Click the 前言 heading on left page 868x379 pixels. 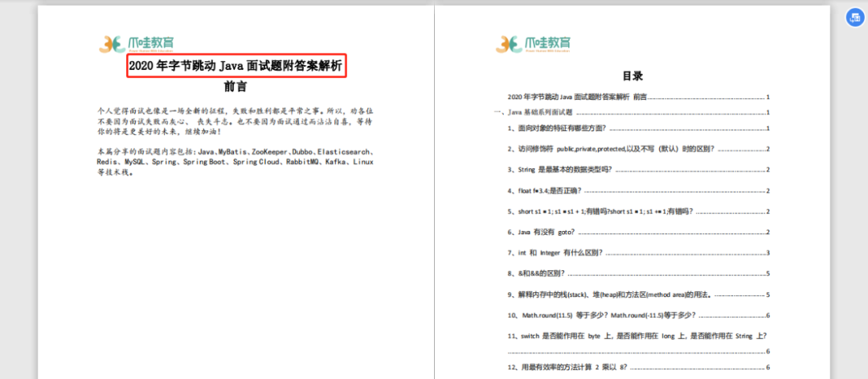[x=235, y=87]
